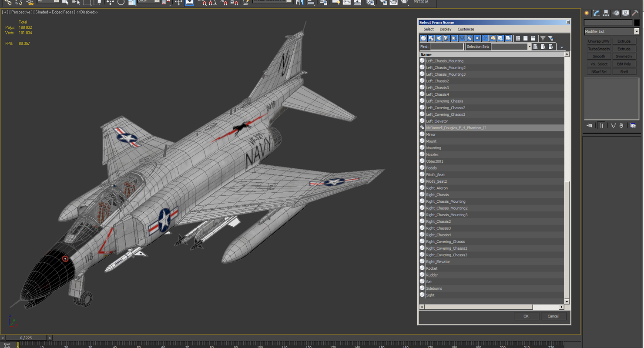Click the Unwrap UVW modifier button
Viewport: 644px width, 348px height.
pyautogui.click(x=599, y=41)
